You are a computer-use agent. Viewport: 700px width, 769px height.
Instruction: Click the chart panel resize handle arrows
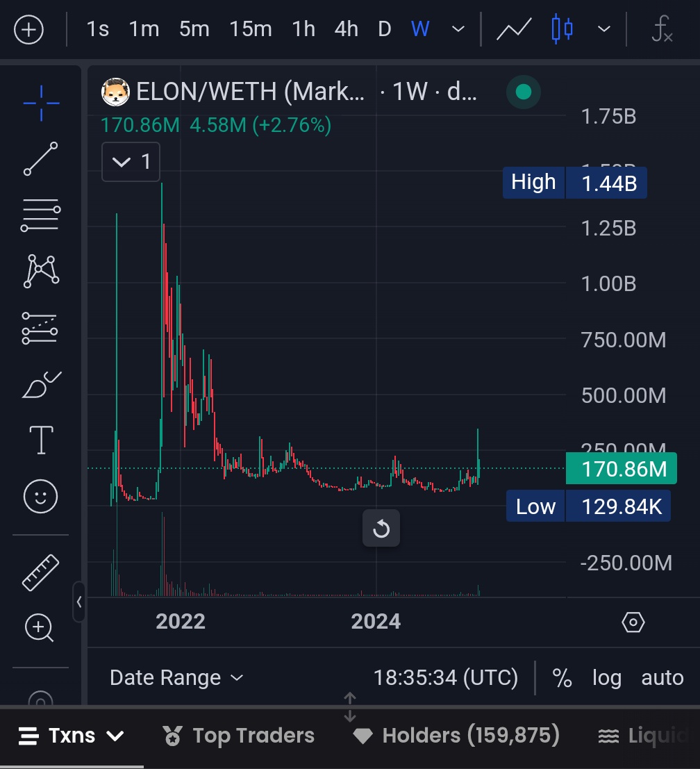pos(349,706)
